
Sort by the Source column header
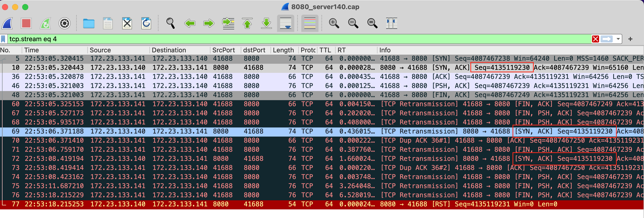(x=119, y=50)
